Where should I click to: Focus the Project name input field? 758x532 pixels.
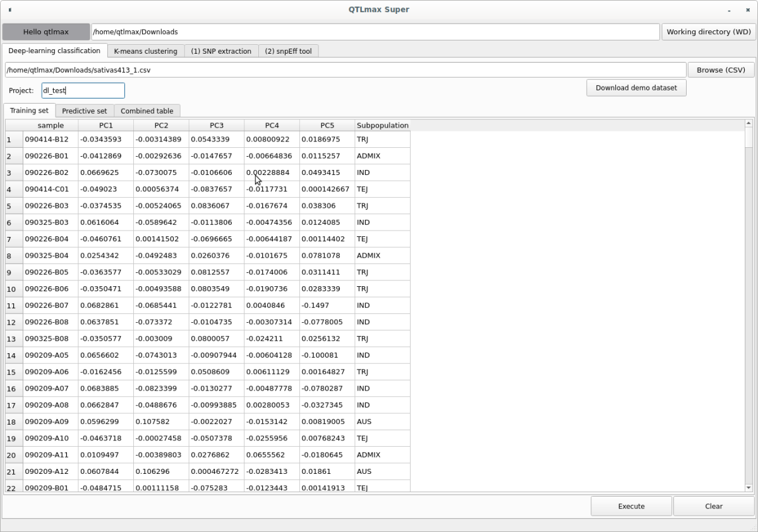[83, 90]
